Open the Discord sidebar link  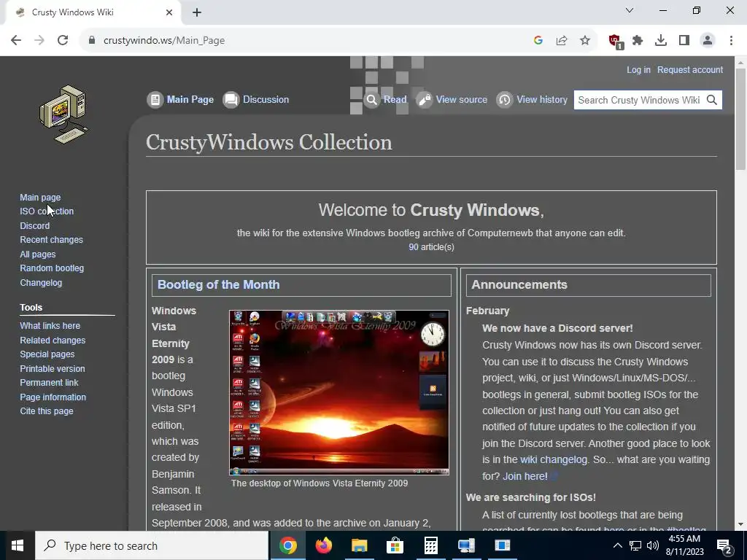point(34,226)
